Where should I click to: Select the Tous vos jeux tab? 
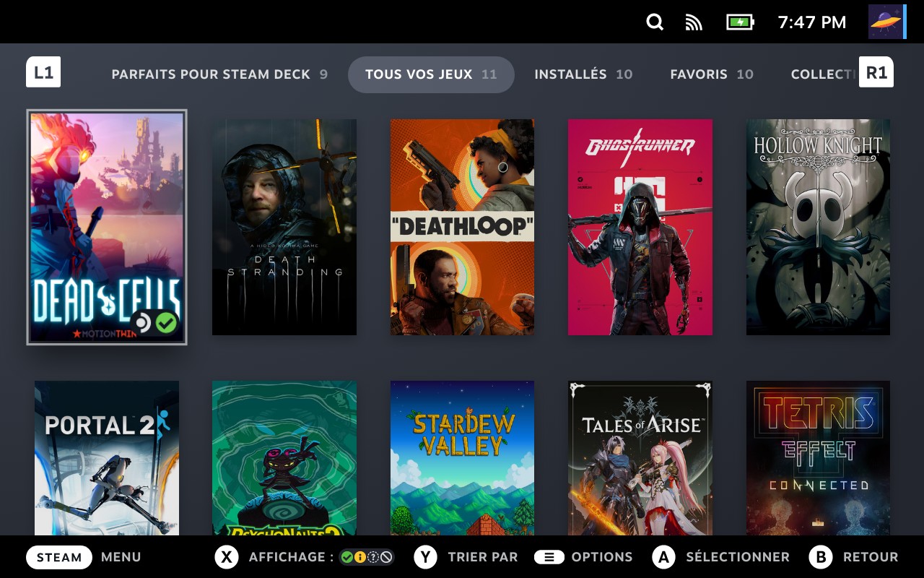pos(431,74)
